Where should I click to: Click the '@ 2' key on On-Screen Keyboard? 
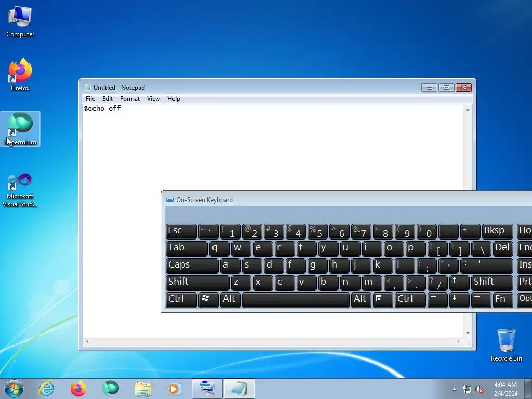coord(252,231)
